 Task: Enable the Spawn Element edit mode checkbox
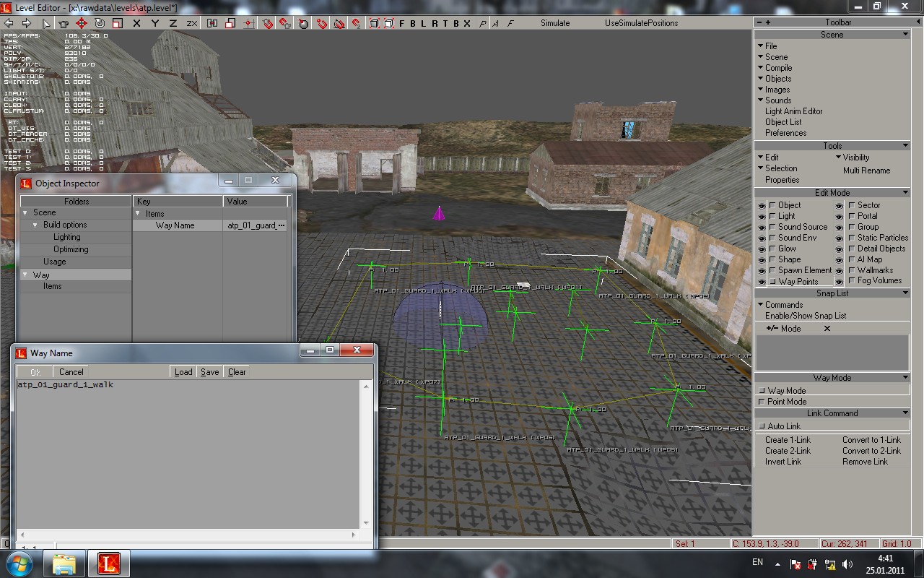772,270
